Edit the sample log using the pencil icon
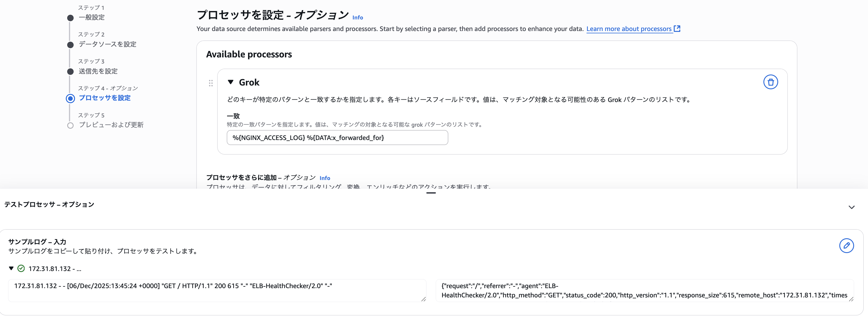 coord(847,246)
